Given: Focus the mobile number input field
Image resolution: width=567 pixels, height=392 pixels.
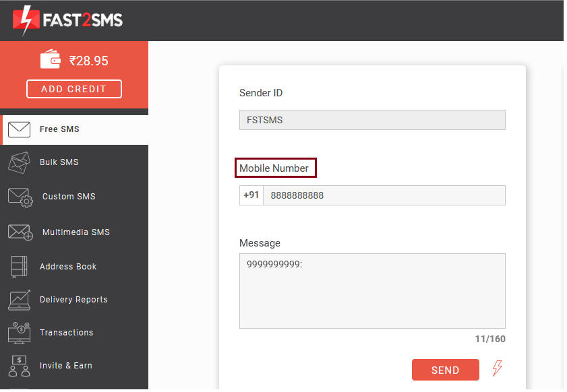Looking at the screenshot, I should (385, 196).
